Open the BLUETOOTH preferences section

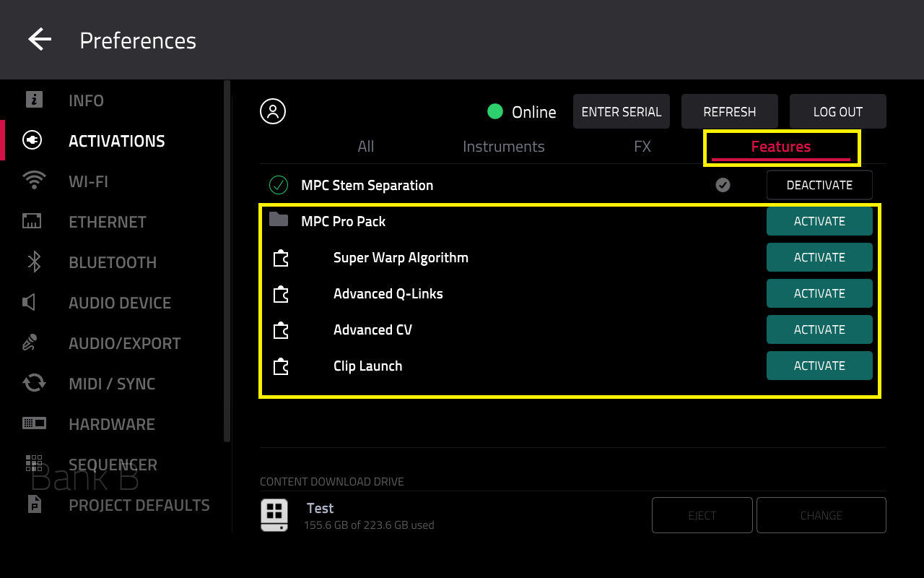113,262
